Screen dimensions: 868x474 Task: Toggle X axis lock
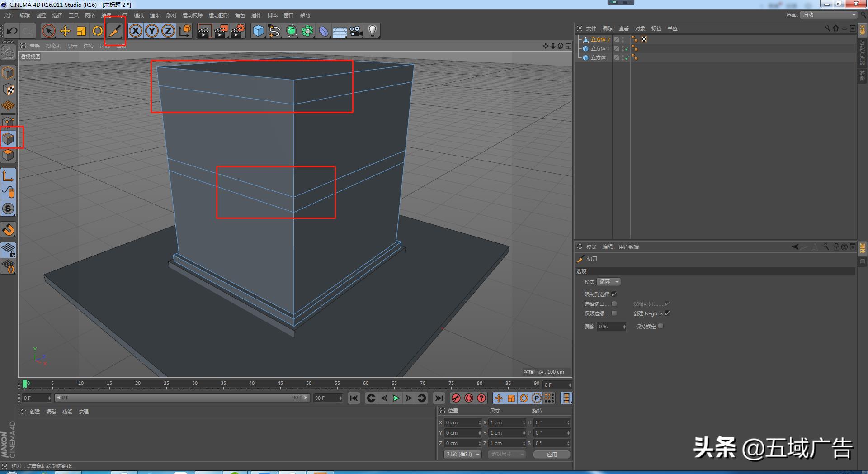(136, 31)
